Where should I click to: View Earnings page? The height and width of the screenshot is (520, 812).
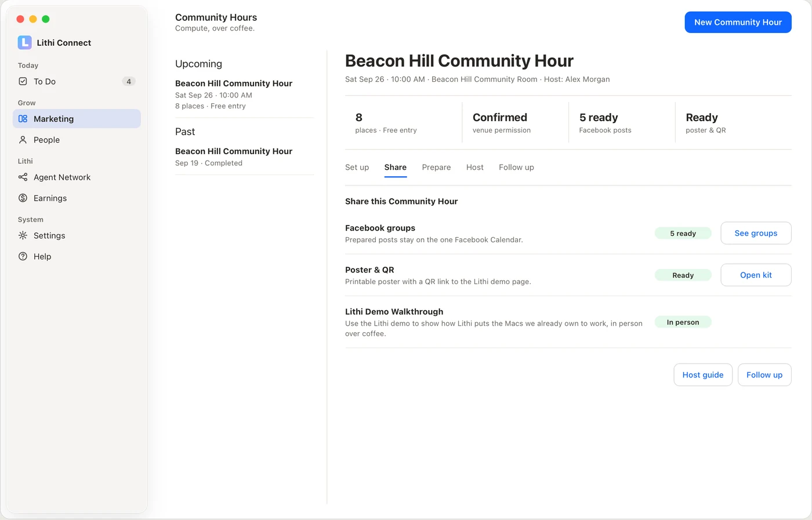[x=77, y=198]
